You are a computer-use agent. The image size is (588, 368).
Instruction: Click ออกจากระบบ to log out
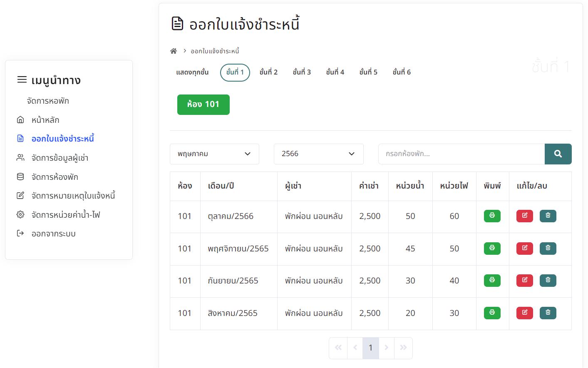(53, 234)
